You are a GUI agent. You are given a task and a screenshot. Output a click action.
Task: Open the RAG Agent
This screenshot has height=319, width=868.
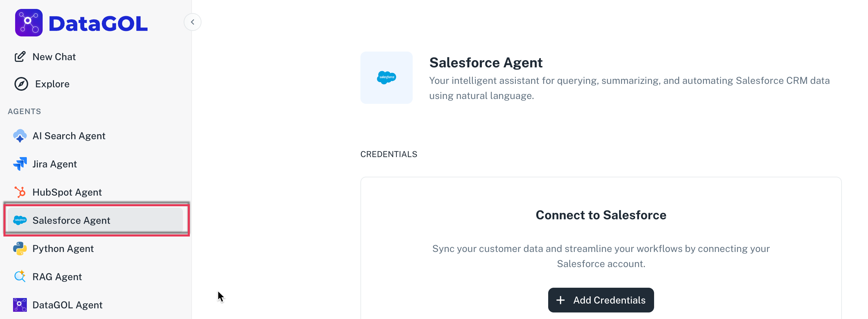[57, 277]
